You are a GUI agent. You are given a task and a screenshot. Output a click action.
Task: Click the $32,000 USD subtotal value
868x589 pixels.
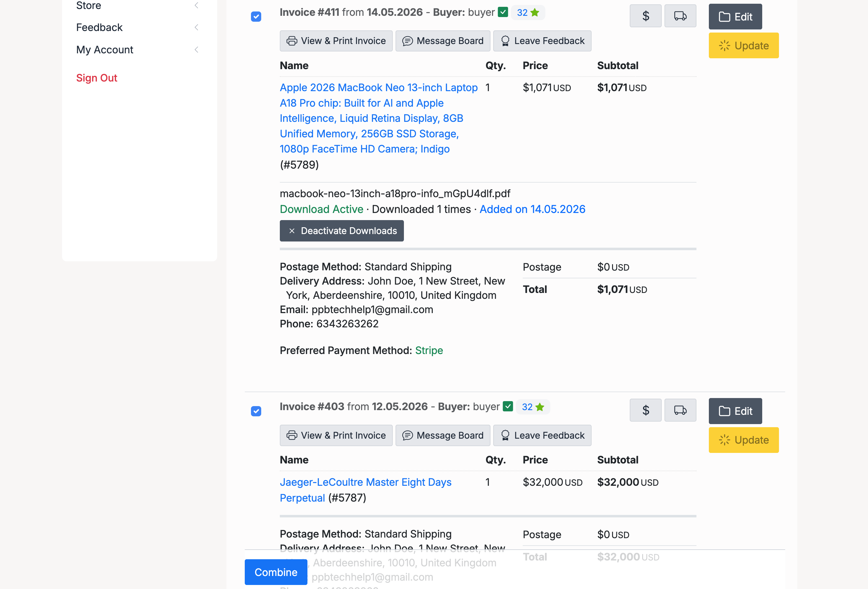pos(628,482)
